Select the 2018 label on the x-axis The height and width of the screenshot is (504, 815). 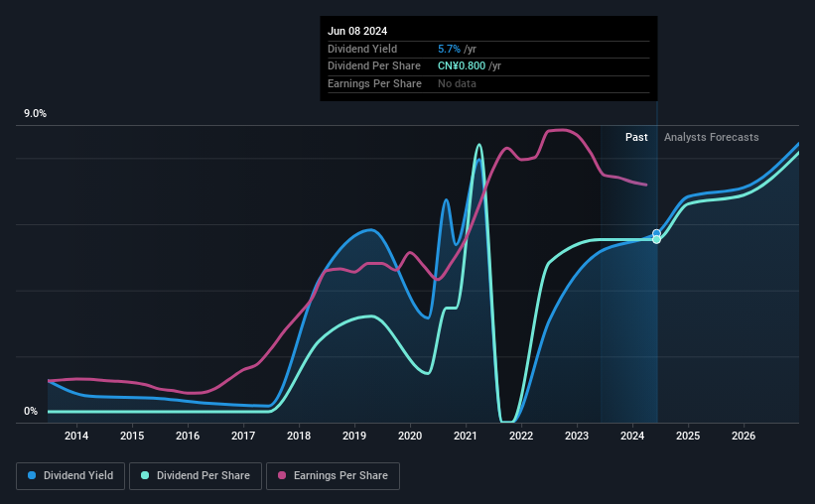click(x=299, y=436)
